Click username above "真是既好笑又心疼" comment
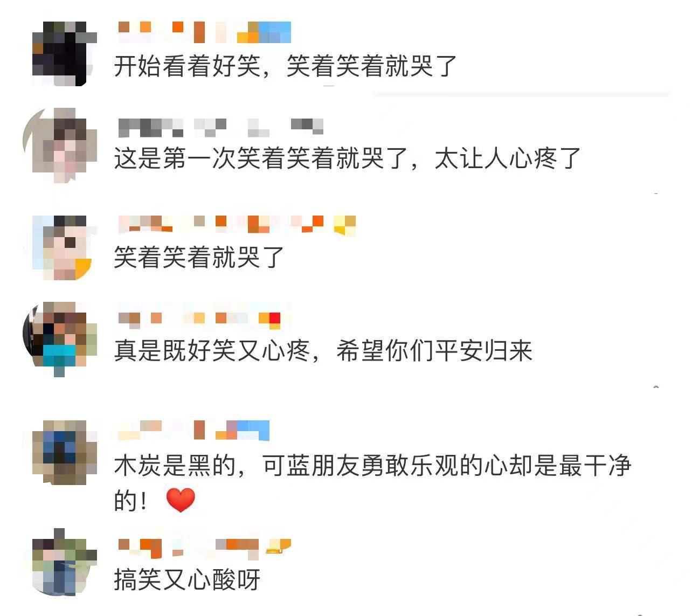The image size is (692, 616). tap(199, 320)
